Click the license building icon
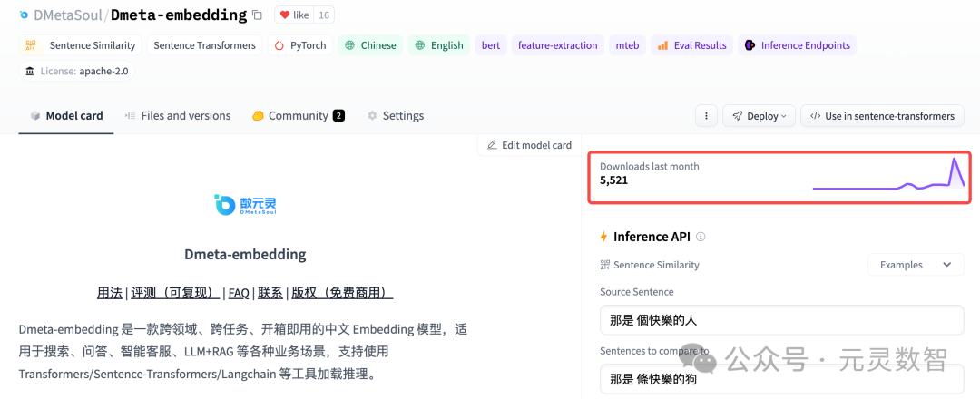 coord(30,71)
